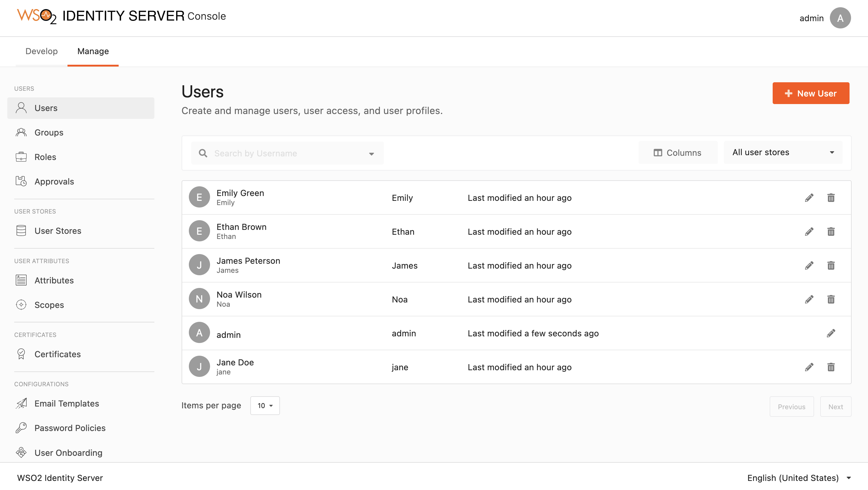Screen dimensions: 868x490
Task: Edit the admin user profile
Action: click(x=831, y=333)
